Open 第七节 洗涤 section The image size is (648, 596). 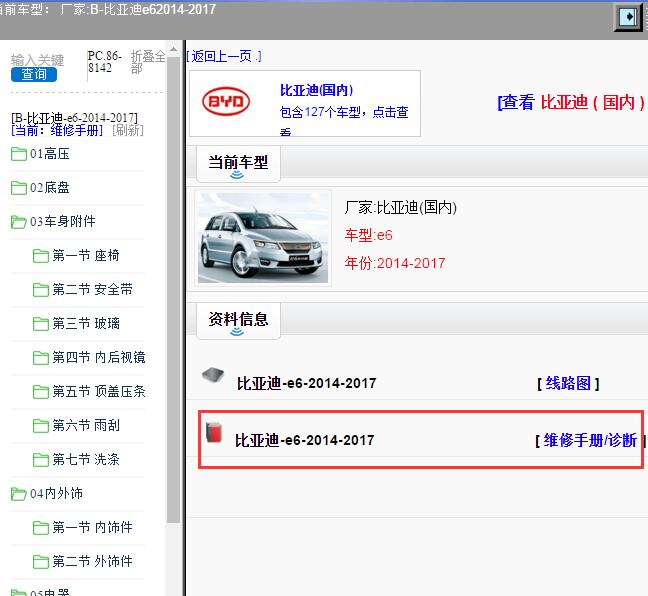tap(86, 459)
